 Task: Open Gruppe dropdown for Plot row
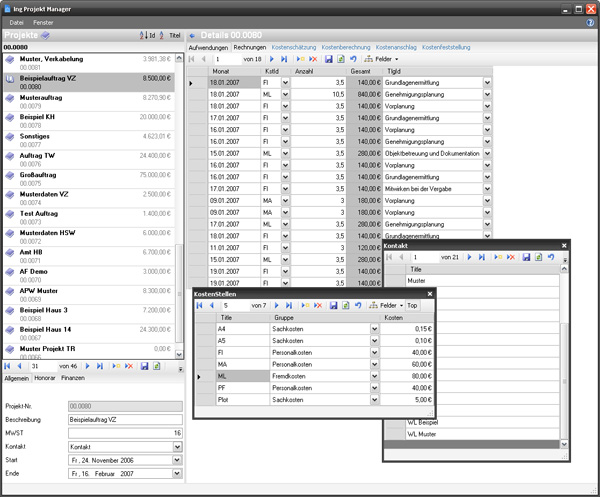[375, 400]
